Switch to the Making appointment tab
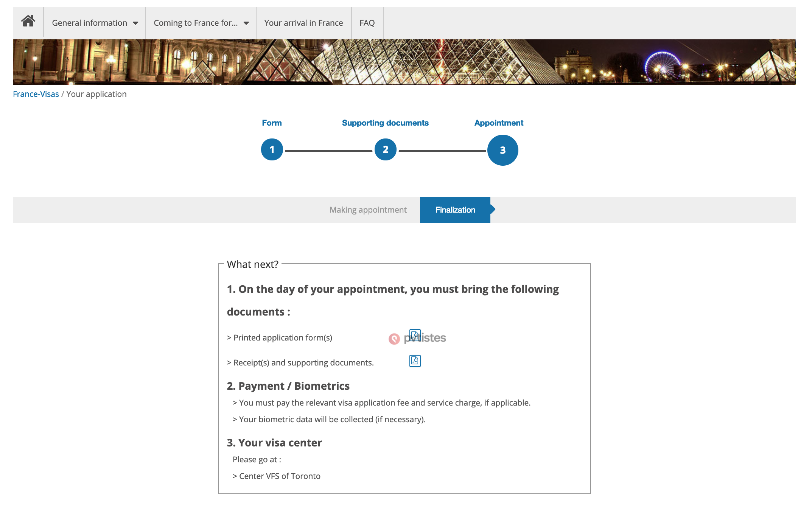 click(x=368, y=210)
